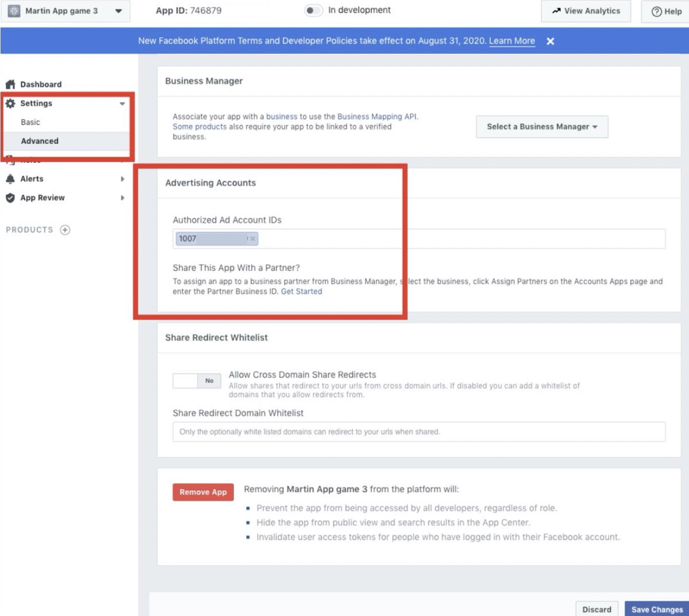Expand the App Review submenu arrow
689x616 pixels.
coord(122,198)
